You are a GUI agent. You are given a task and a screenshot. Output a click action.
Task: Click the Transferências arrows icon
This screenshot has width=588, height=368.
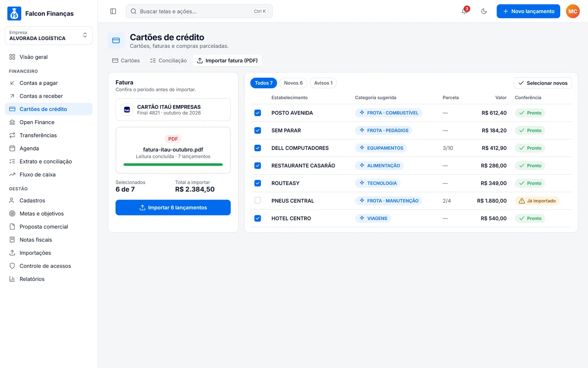click(12, 135)
